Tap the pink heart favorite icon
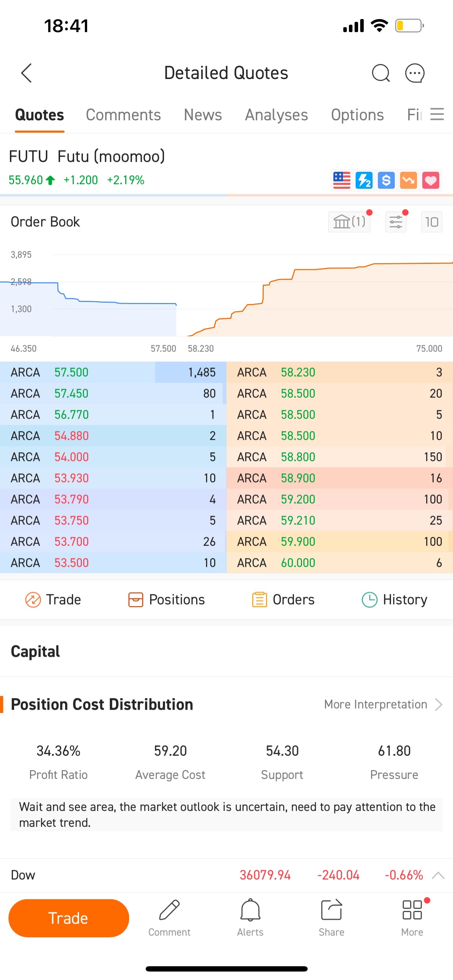This screenshot has width=453, height=980. point(430,180)
